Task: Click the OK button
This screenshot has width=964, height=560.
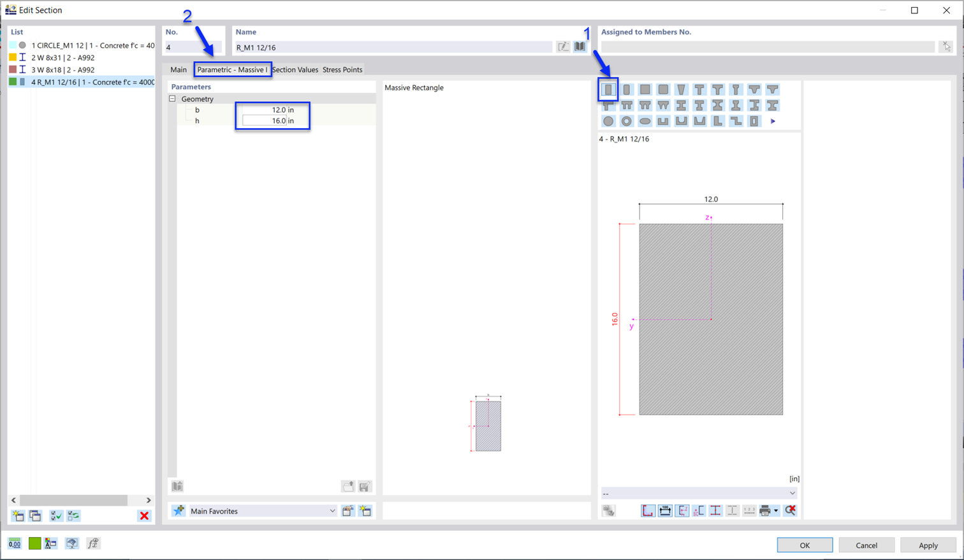Action: (805, 545)
